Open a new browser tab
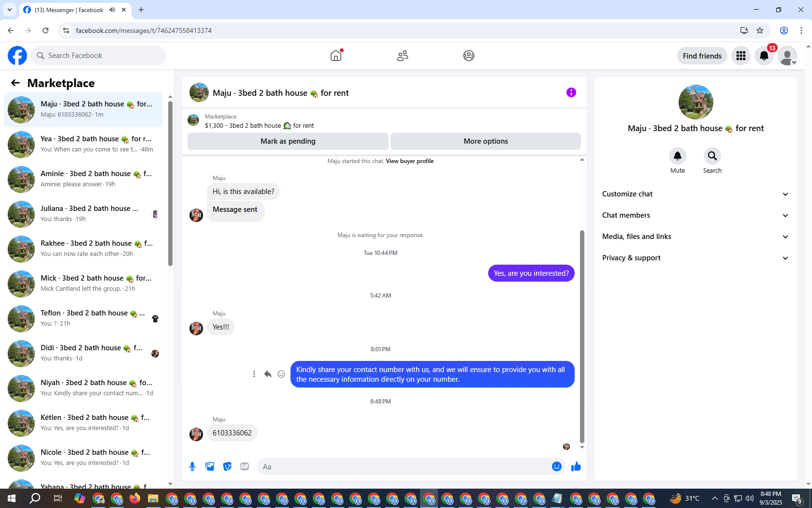The image size is (812, 508). coord(141,10)
